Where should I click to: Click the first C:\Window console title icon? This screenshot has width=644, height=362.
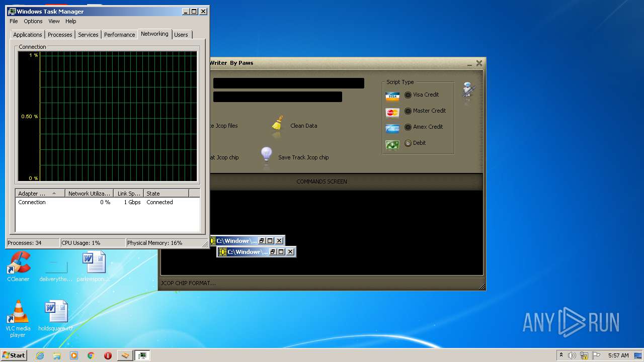coord(213,241)
